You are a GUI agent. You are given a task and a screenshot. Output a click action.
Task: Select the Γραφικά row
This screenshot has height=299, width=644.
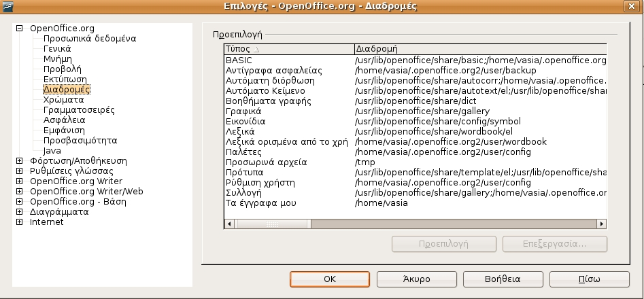coord(416,111)
